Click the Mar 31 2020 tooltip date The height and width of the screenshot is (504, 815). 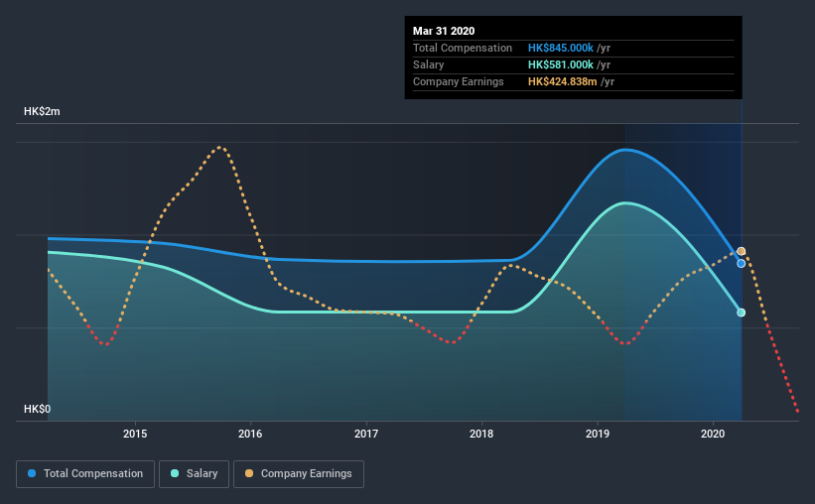pyautogui.click(x=444, y=31)
